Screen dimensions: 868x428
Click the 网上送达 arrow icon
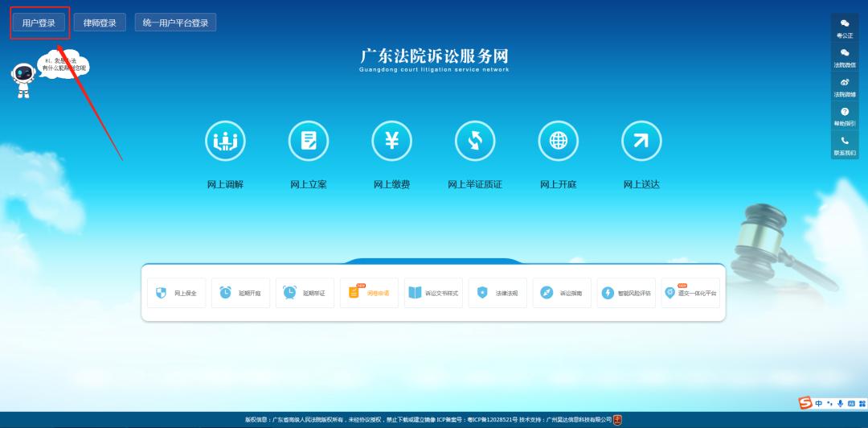[x=641, y=141]
